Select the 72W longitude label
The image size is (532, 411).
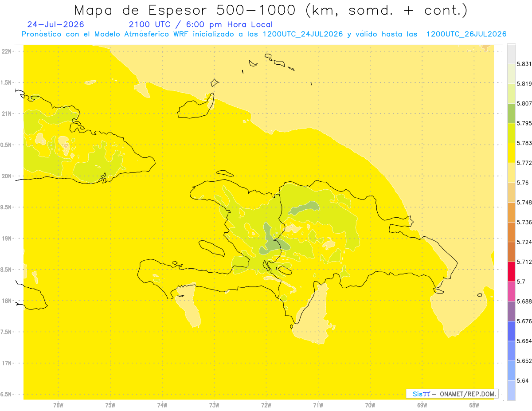coord(266,405)
